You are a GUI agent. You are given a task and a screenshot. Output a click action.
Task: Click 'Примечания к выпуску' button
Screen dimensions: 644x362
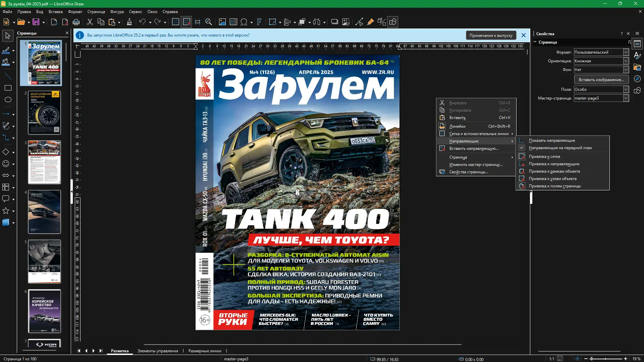point(491,35)
